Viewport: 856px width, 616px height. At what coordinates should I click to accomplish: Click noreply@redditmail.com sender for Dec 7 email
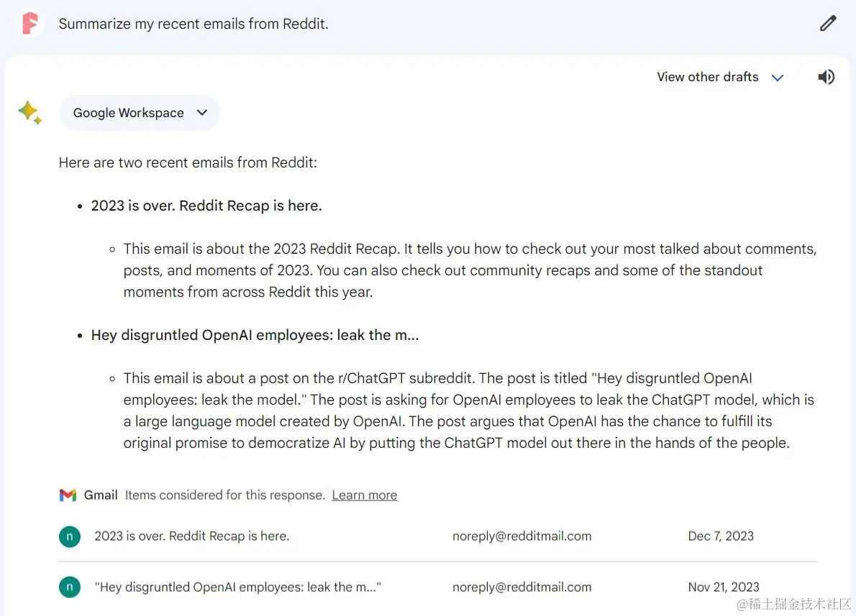[522, 536]
